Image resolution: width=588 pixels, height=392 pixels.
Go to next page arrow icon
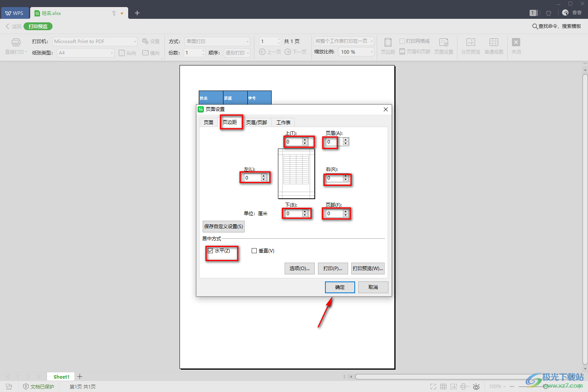point(288,52)
